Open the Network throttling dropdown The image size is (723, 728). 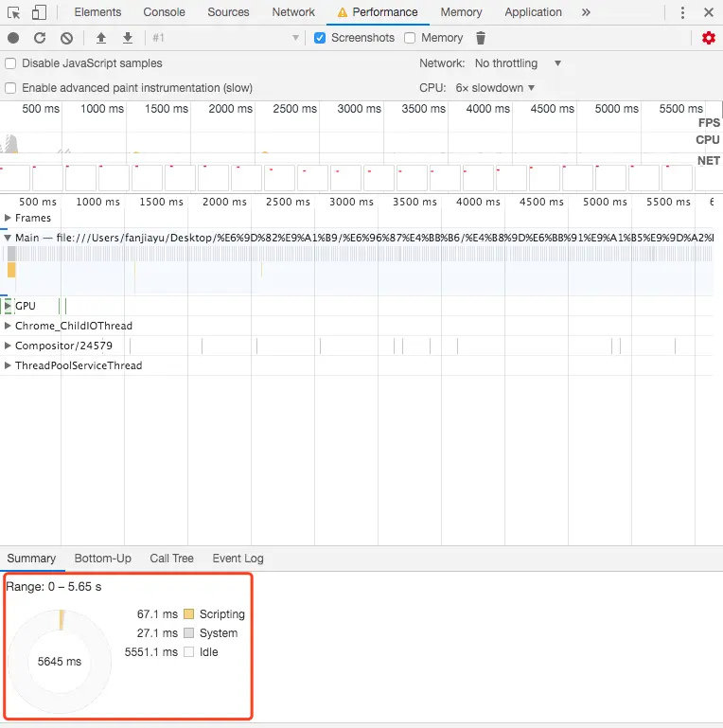pyautogui.click(x=519, y=63)
